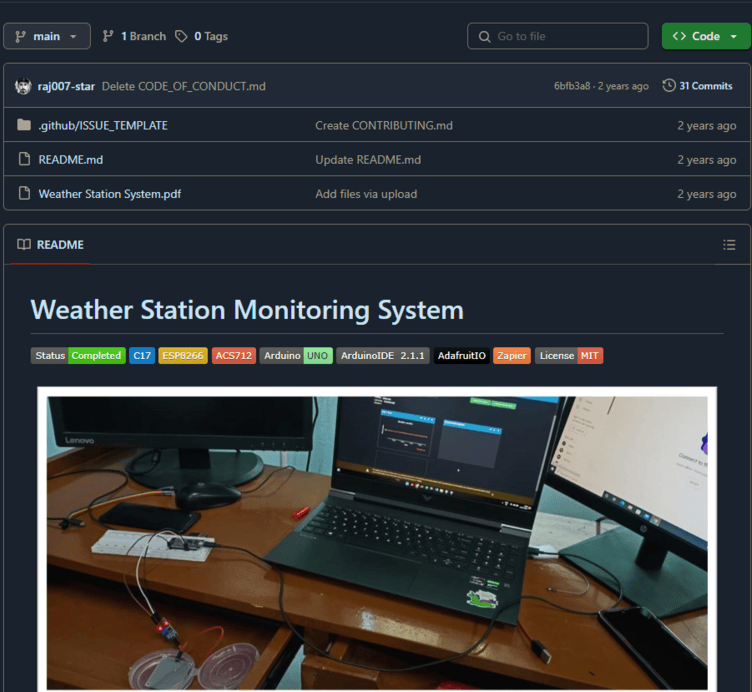Open the raj007-star user profile link
The height and width of the screenshot is (692, 752).
pyautogui.click(x=66, y=86)
